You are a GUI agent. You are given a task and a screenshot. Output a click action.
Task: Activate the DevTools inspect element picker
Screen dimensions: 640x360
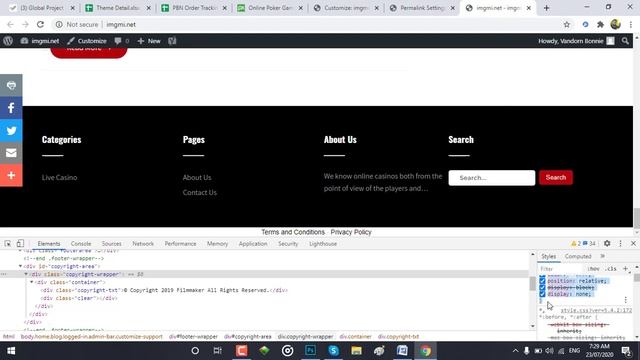tap(8, 244)
